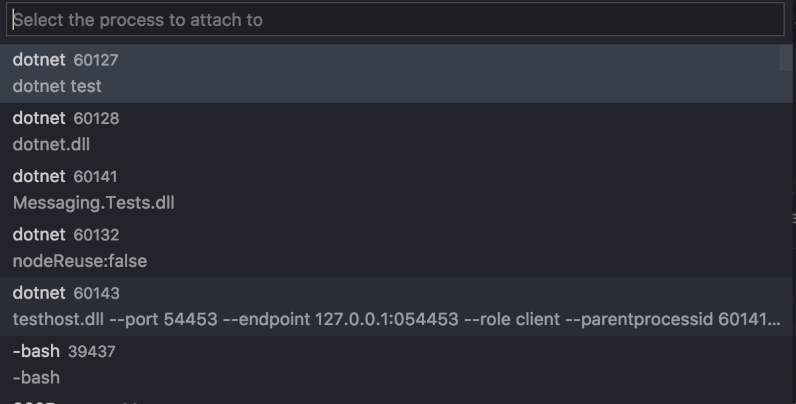The height and width of the screenshot is (404, 796).
Task: Click process ID 60128
Action: [96, 118]
